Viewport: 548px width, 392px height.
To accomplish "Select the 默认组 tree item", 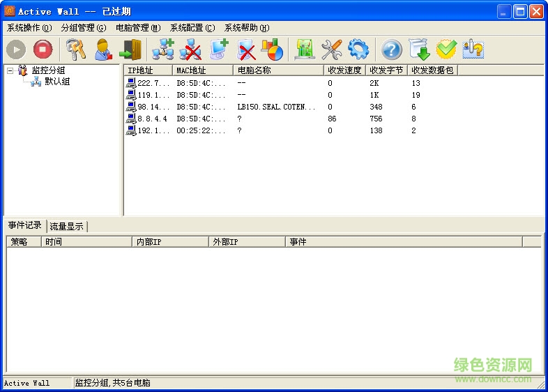I will [x=57, y=82].
